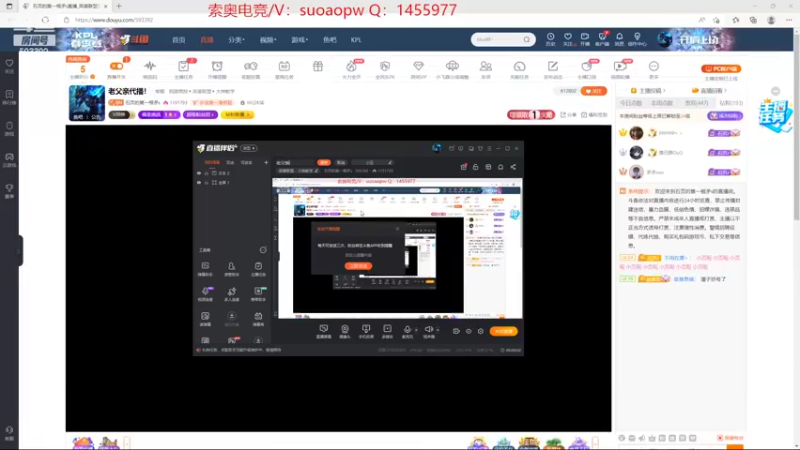The height and width of the screenshot is (450, 800).
Task: Add a new scene with plus button
Action: (266, 162)
